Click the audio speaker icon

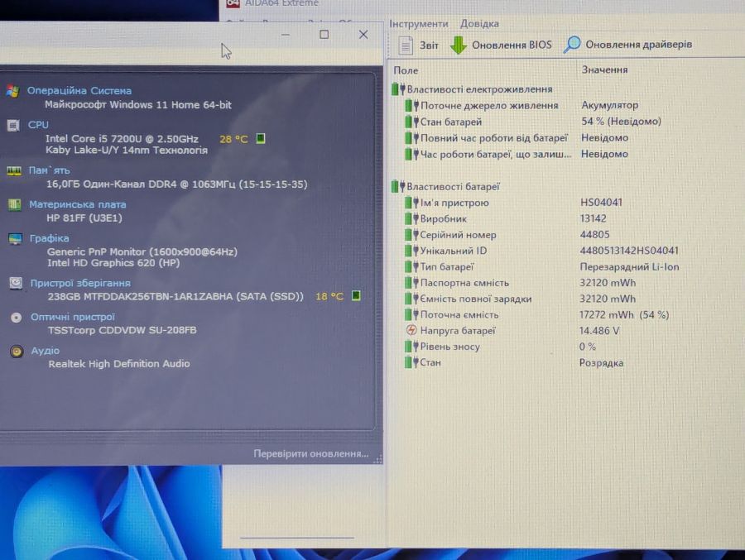[17, 352]
